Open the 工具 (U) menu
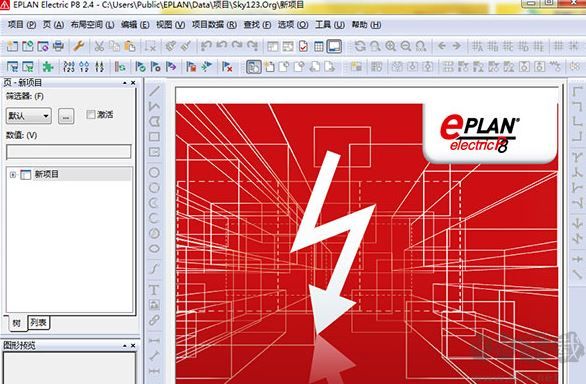The image size is (586, 384). (330, 25)
